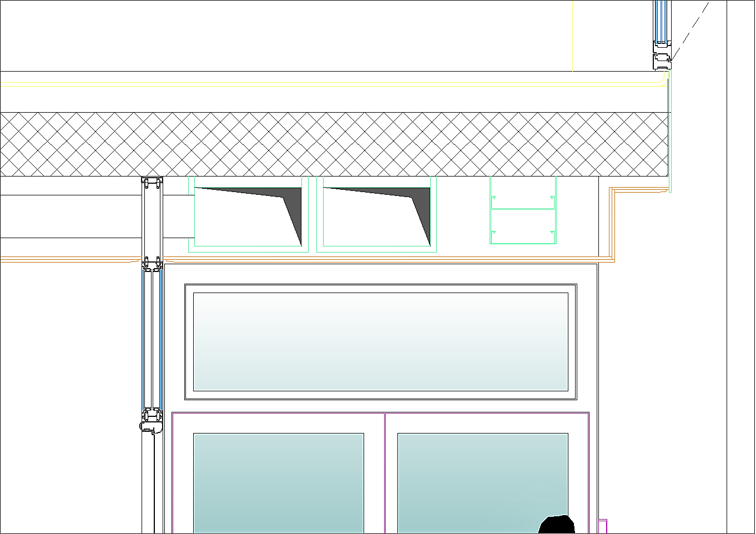Click the lower left glass pane
Viewport: 756px width, 534px height.
[x=278, y=482]
